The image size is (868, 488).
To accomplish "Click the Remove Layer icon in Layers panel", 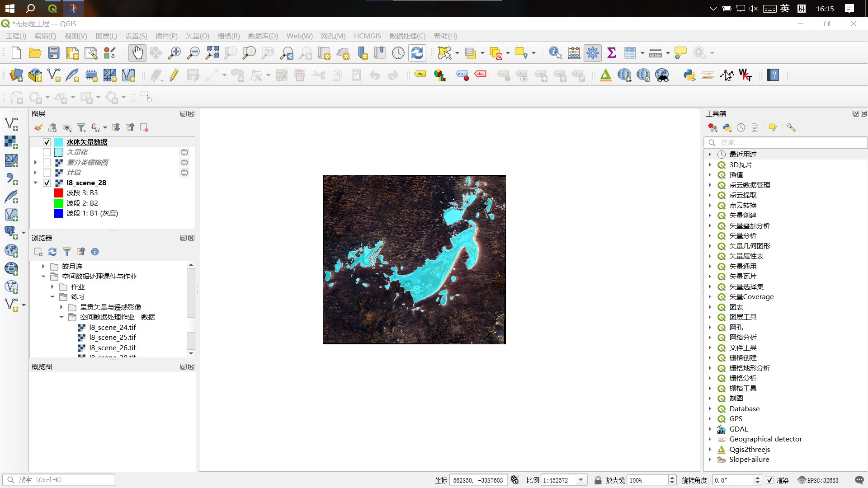I will [144, 127].
